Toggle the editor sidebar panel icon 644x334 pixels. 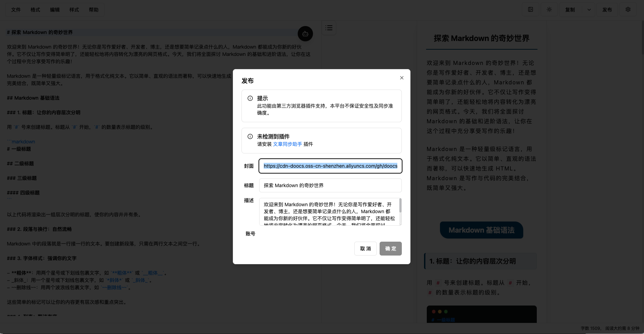[x=531, y=9]
